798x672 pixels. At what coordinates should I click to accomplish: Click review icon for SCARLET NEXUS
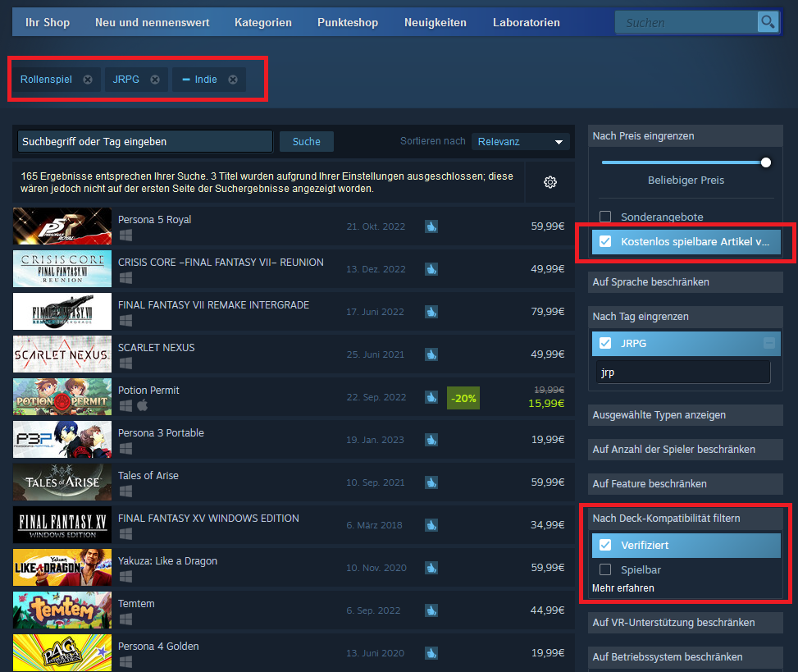click(431, 354)
